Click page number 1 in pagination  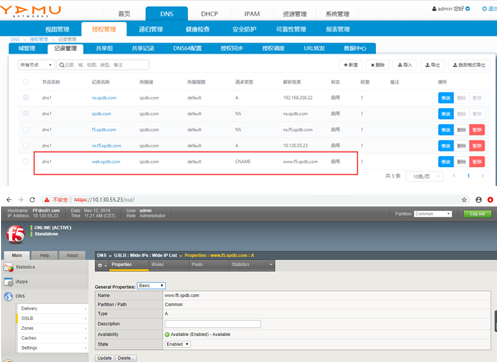(468, 176)
